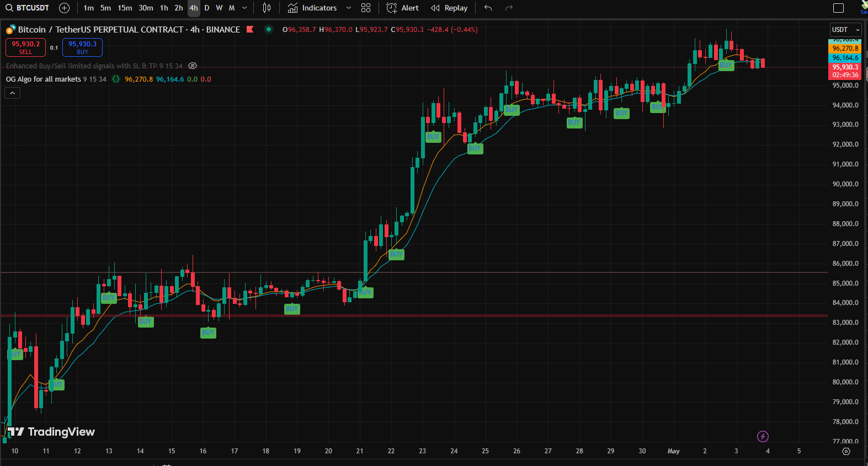This screenshot has height=466, width=868.
Task: Switch to the Monthly (M) timeframe
Action: [x=232, y=8]
